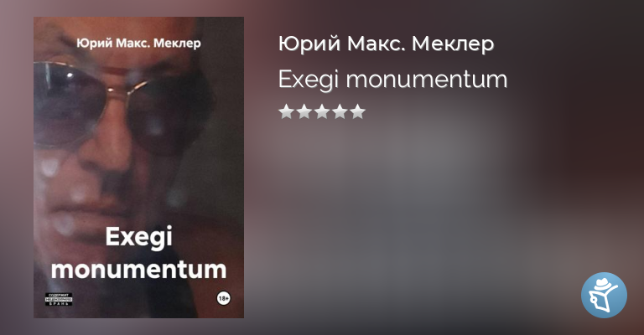Click the word monumentum on the cover
This screenshot has height=335, width=644.
click(x=139, y=270)
